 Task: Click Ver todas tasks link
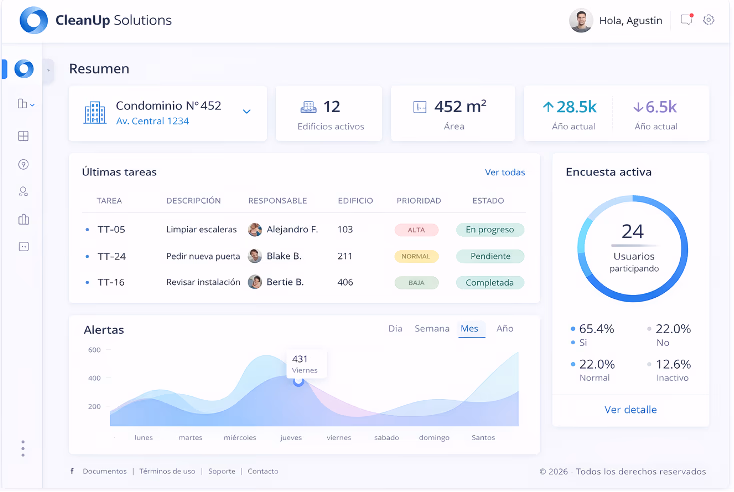pyautogui.click(x=504, y=172)
